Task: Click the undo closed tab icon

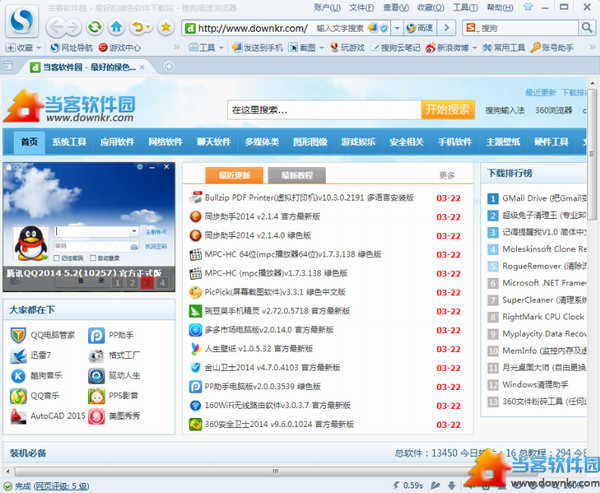Action: (x=137, y=27)
